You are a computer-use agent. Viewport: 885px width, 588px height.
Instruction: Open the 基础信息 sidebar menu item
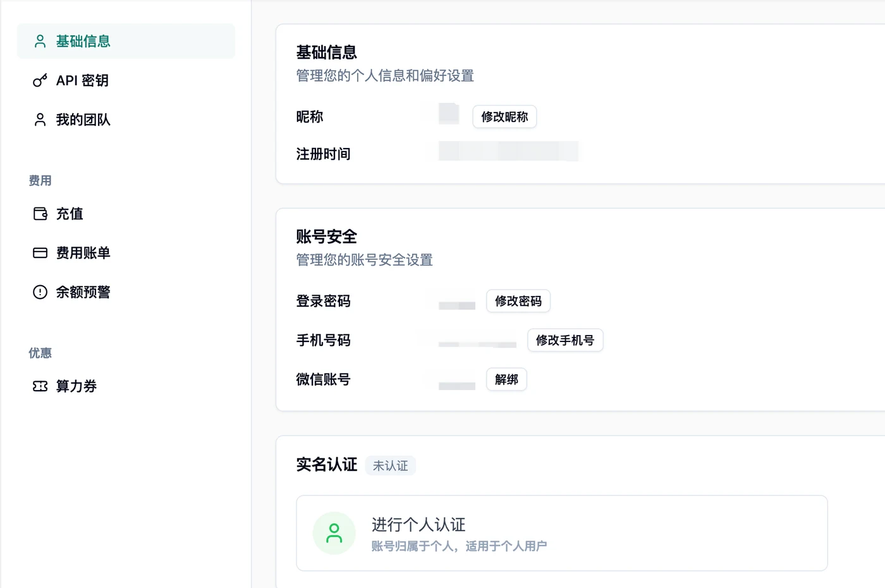tap(126, 41)
